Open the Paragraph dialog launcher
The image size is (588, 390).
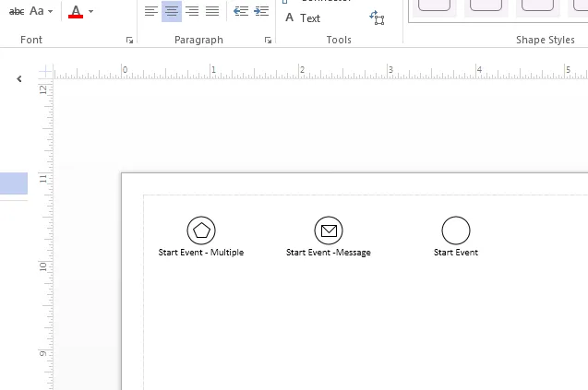(x=268, y=40)
